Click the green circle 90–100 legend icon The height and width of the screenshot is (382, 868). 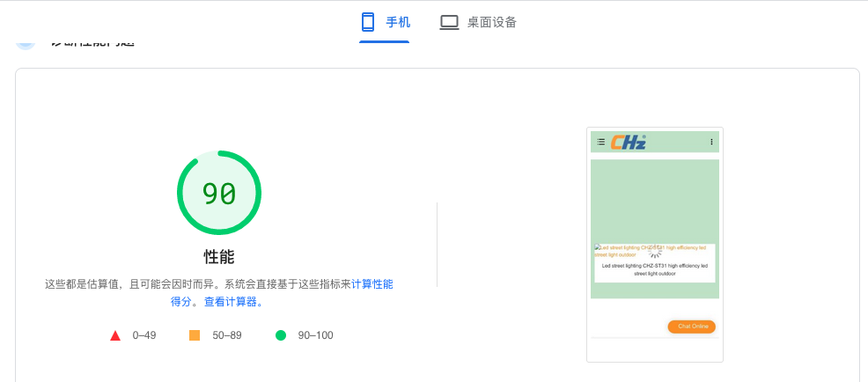coord(281,335)
